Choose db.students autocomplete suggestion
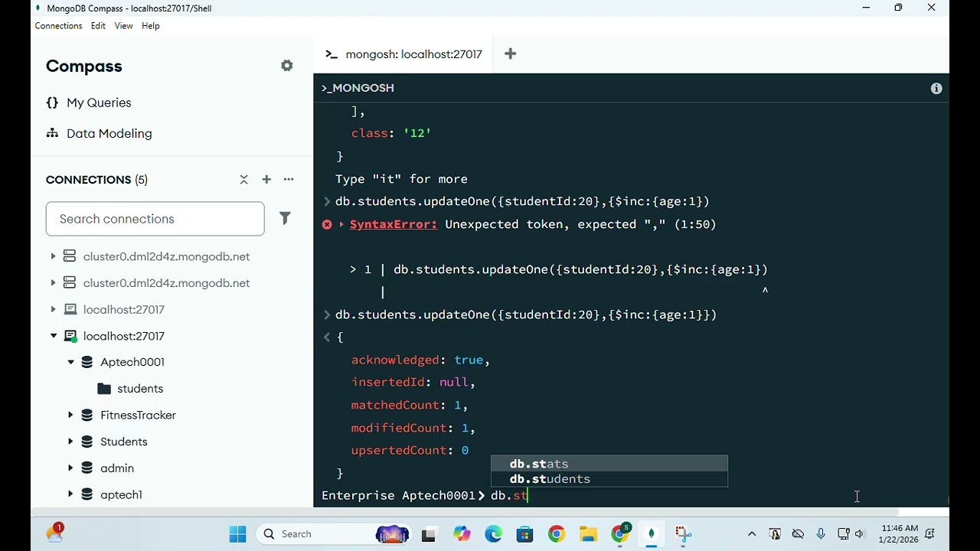 (x=609, y=479)
